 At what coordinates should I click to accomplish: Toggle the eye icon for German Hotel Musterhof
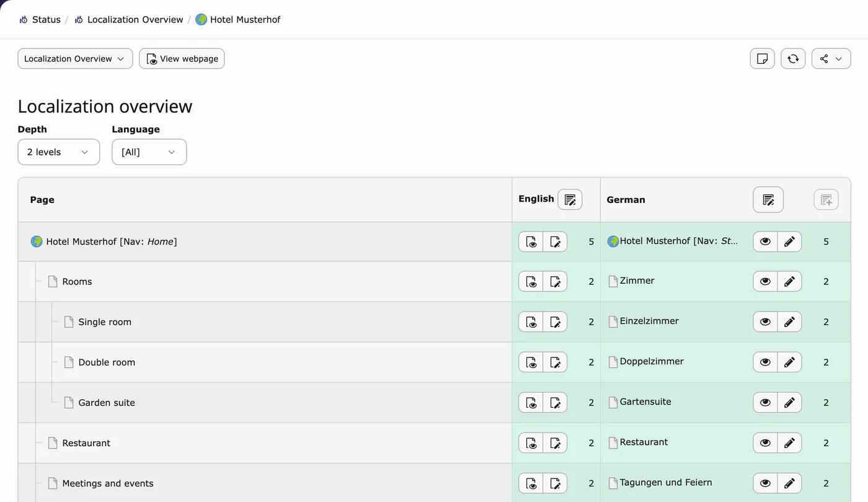click(x=765, y=242)
